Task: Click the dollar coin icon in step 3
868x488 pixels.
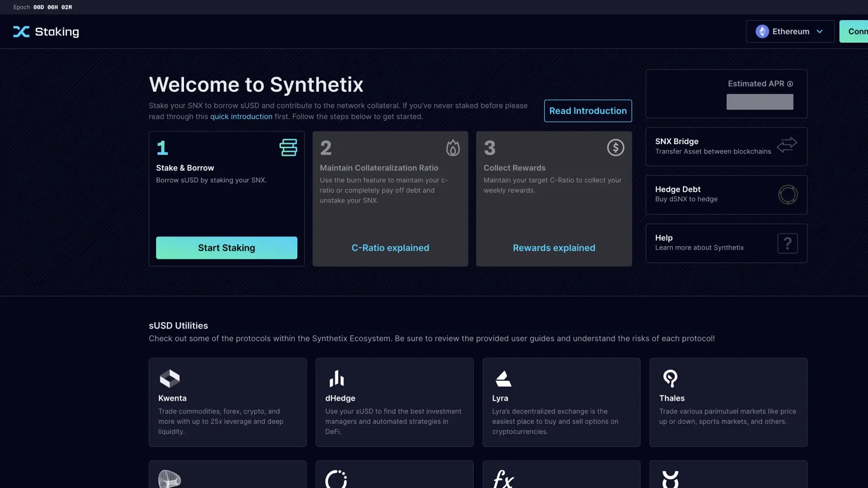Action: pyautogui.click(x=615, y=148)
